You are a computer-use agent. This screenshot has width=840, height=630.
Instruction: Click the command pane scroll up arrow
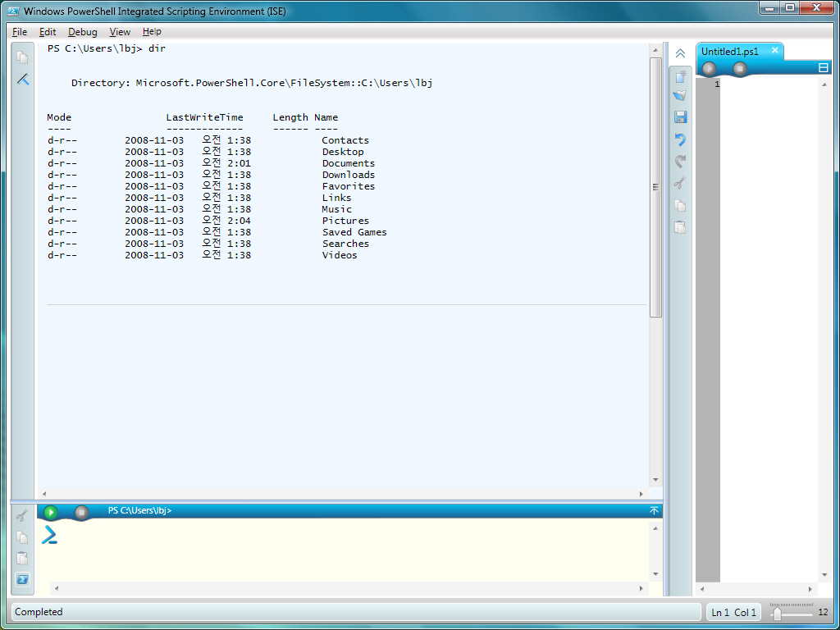point(655,528)
